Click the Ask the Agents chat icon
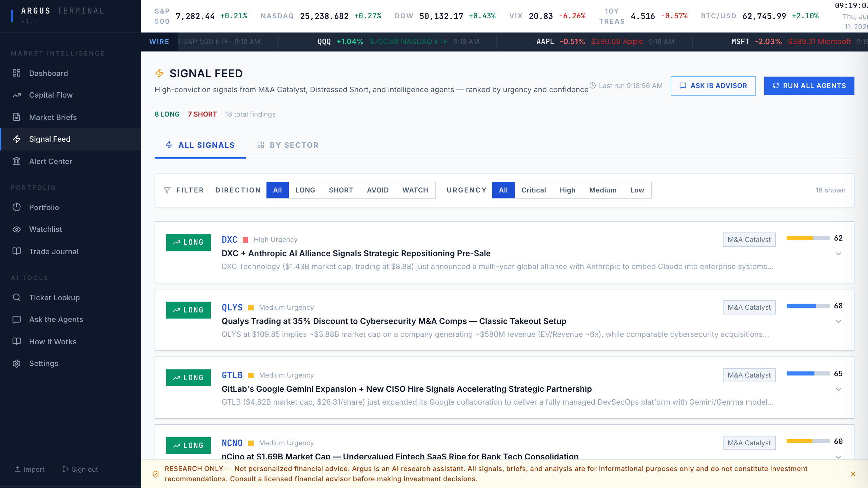The height and width of the screenshot is (488, 868). [17, 320]
